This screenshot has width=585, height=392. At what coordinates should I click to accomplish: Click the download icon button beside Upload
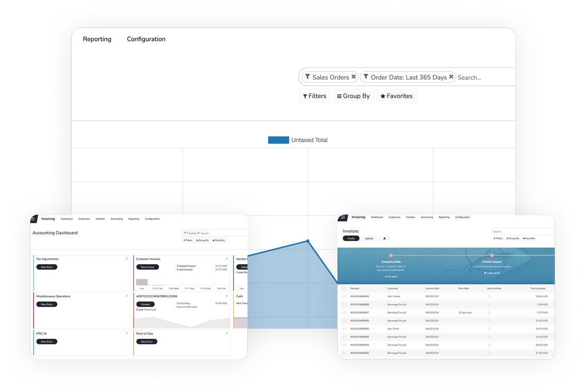[x=384, y=238]
